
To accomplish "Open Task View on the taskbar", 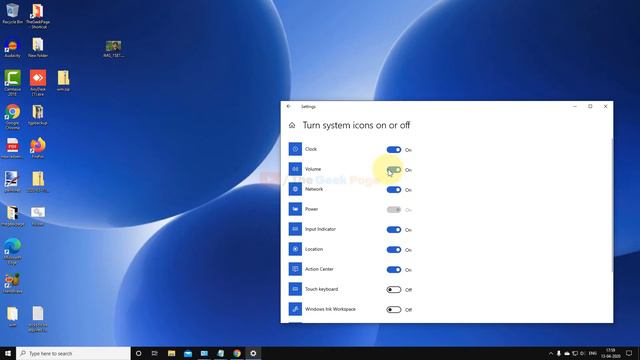I will click(155, 353).
